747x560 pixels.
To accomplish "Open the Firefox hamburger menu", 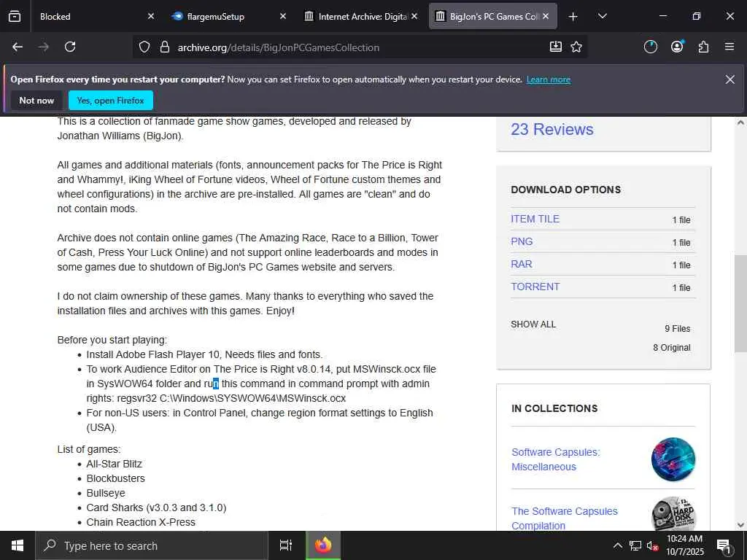I will pyautogui.click(x=729, y=47).
